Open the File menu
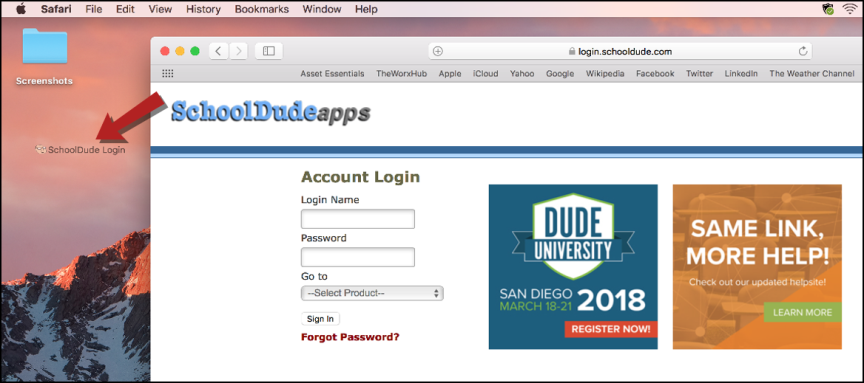Viewport: 864px width, 383px height. coord(93,9)
